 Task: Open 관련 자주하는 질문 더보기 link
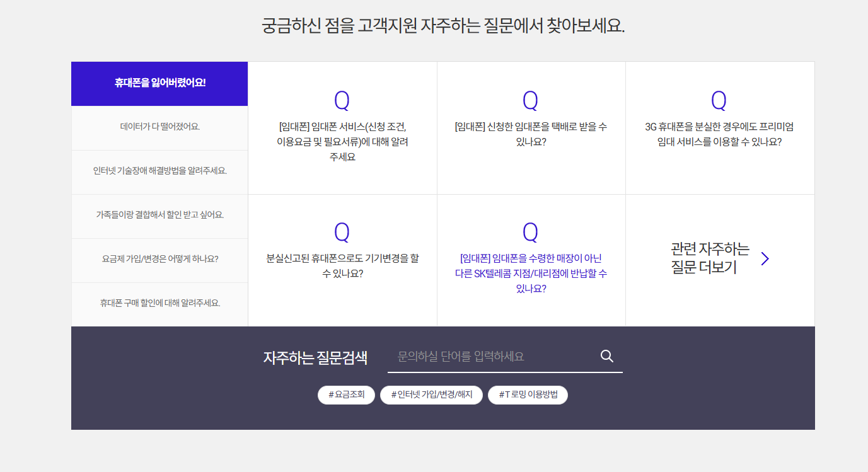720,259
